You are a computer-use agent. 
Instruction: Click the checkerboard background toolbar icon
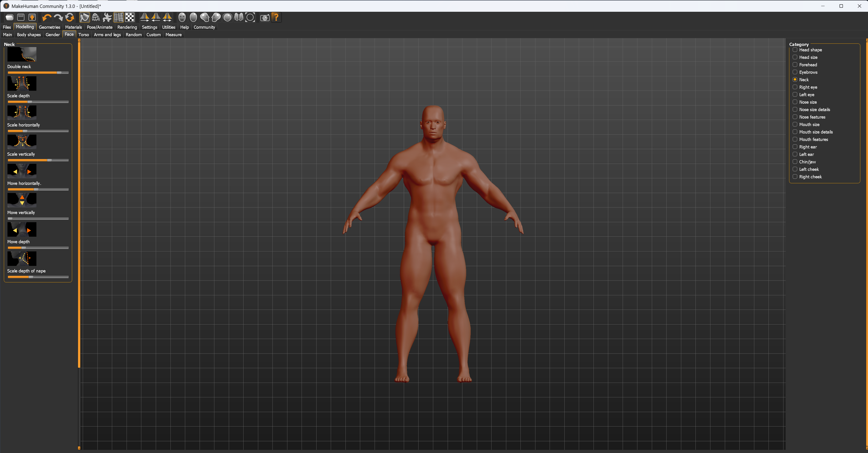[x=130, y=17]
